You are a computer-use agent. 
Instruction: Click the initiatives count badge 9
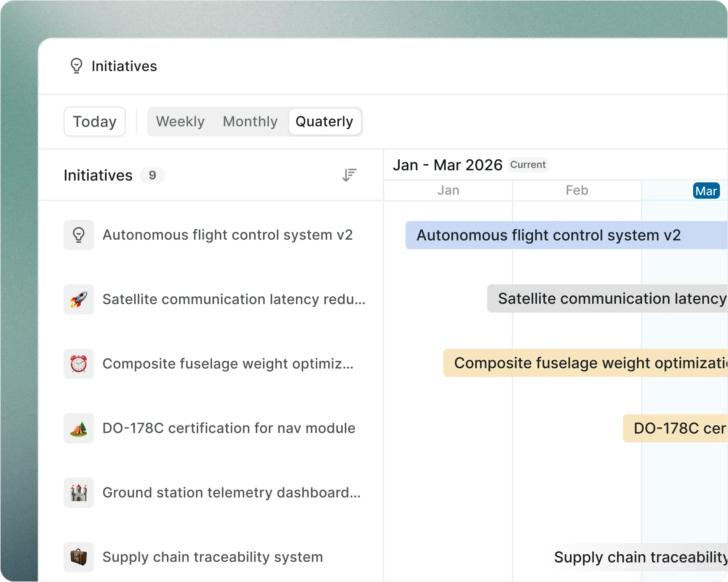[152, 175]
